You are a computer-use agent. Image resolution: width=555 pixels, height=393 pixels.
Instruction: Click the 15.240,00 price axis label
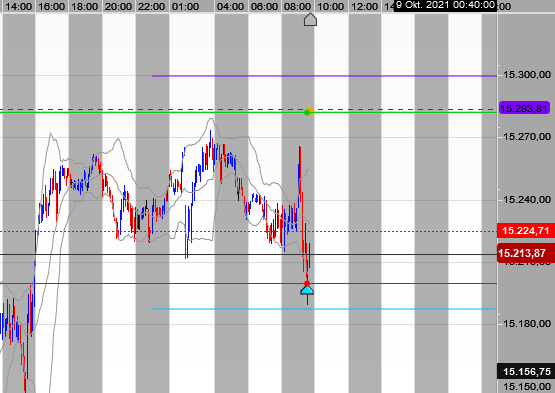(x=527, y=200)
